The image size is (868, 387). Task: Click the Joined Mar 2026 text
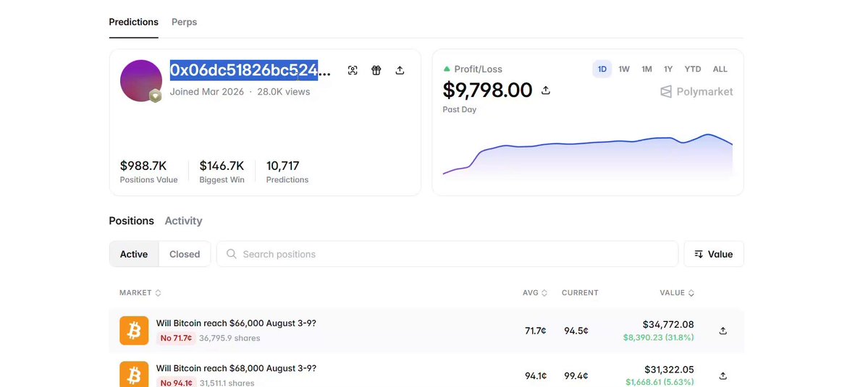click(206, 92)
